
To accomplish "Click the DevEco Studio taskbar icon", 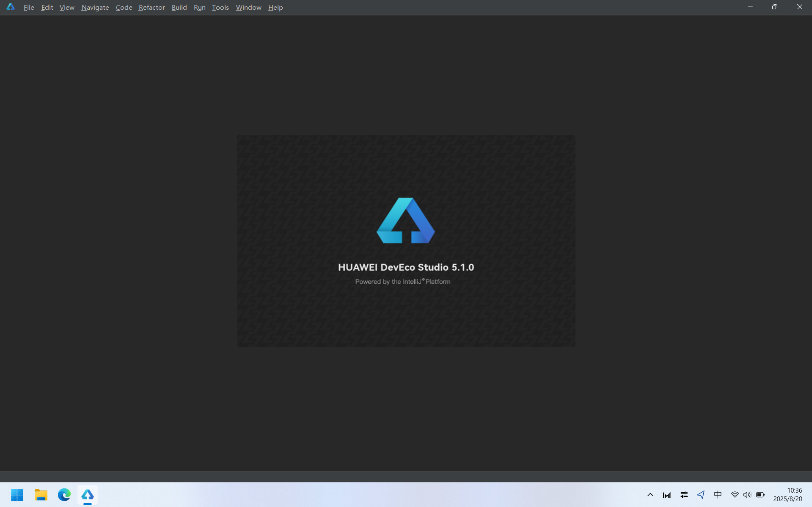I will (88, 495).
